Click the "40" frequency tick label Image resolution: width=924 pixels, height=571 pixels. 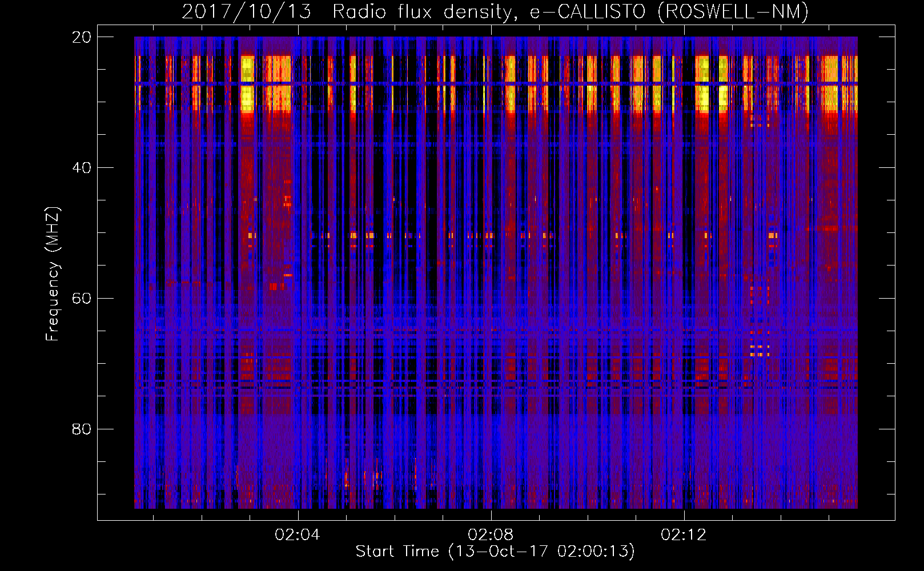click(82, 168)
